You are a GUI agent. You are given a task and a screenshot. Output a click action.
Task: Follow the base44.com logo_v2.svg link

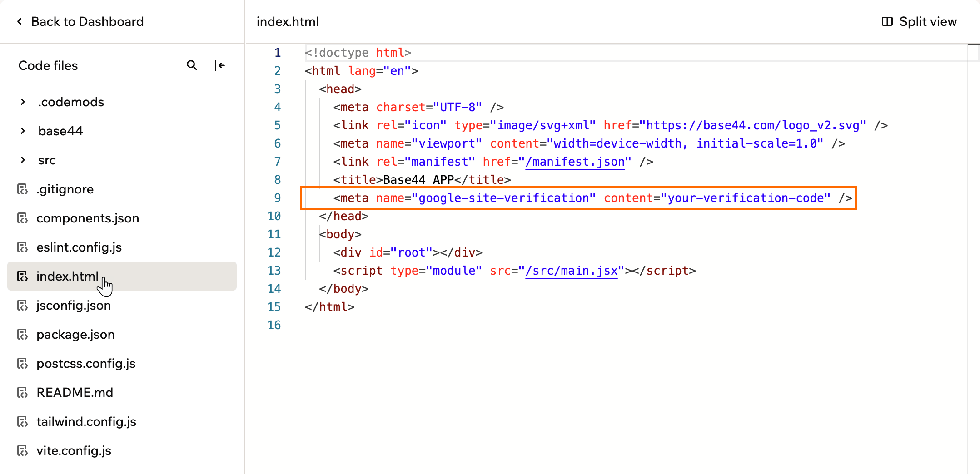[753, 125]
